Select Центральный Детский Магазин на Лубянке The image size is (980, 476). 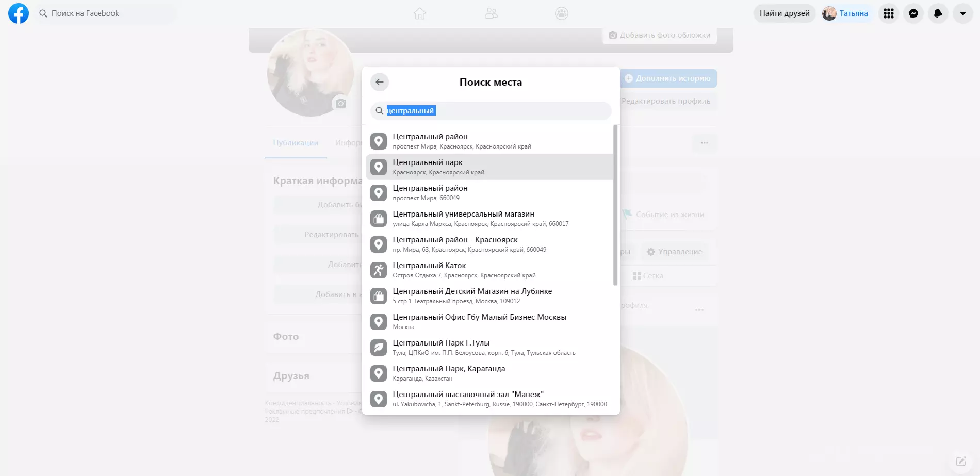point(490,296)
